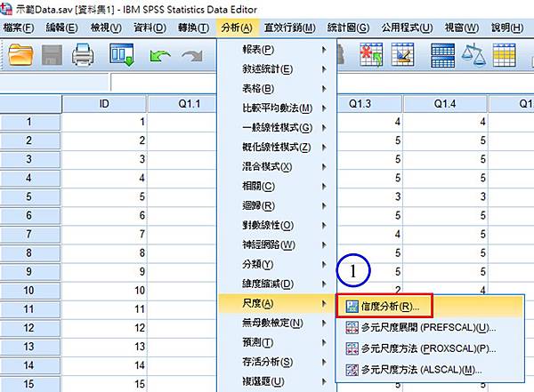534x392 pixels.
Task: Expand the 一般線性模式(G) submenu
Action: 277,128
